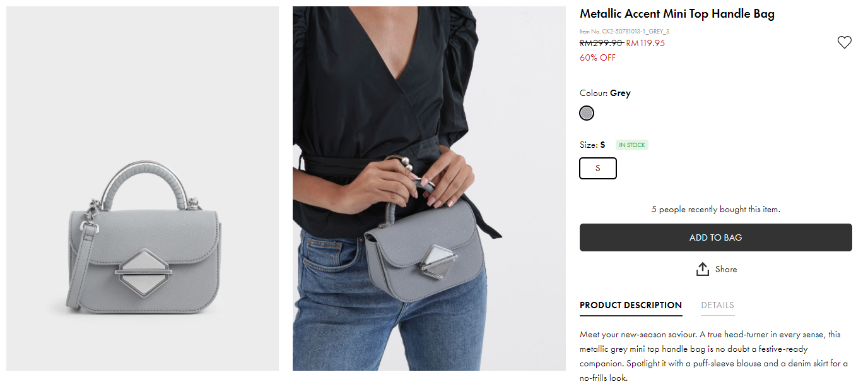Click the product description paragraph
The width and height of the screenshot is (868, 384).
tap(714, 356)
